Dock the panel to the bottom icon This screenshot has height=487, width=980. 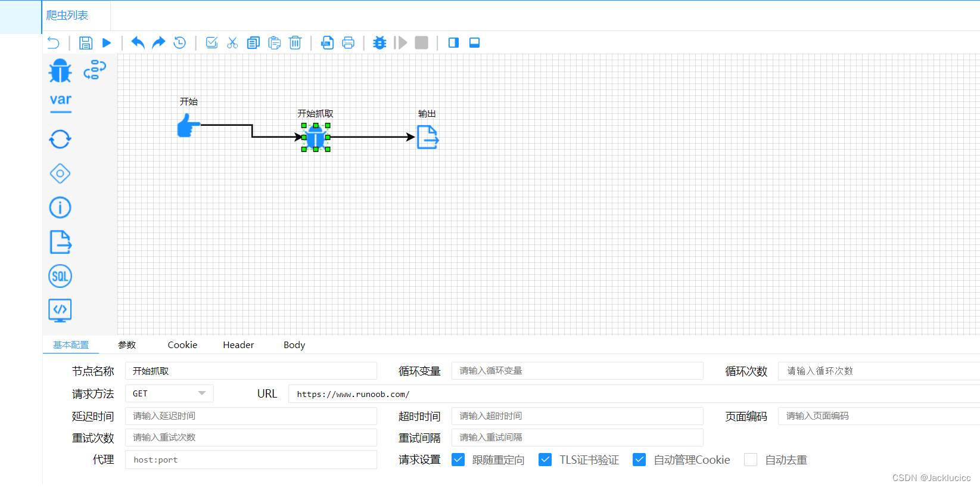(474, 43)
